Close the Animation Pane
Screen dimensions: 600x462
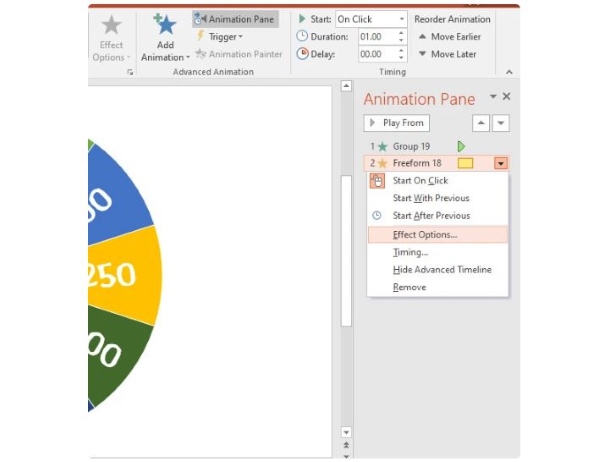(506, 97)
